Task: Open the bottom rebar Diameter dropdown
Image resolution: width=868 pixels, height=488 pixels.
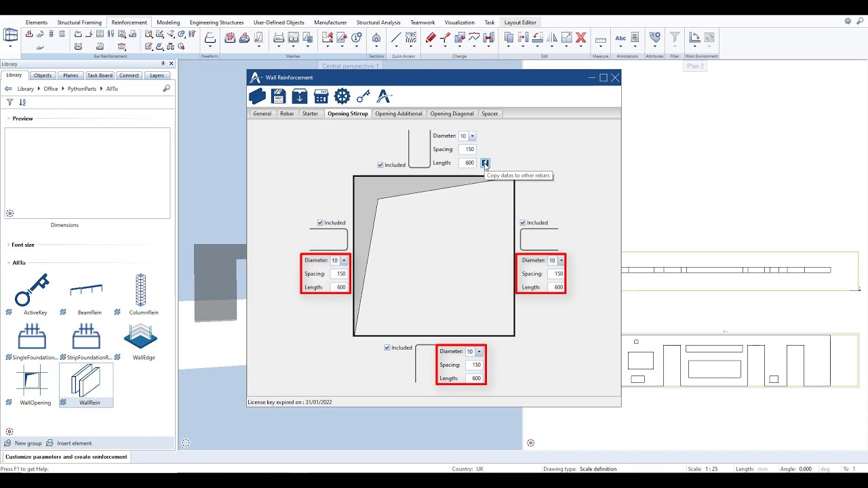Action: [x=479, y=352]
